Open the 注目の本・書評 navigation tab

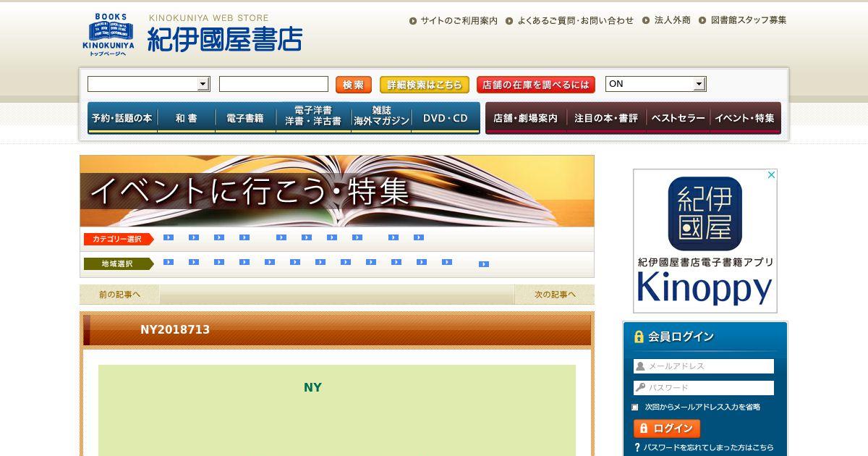(606, 118)
